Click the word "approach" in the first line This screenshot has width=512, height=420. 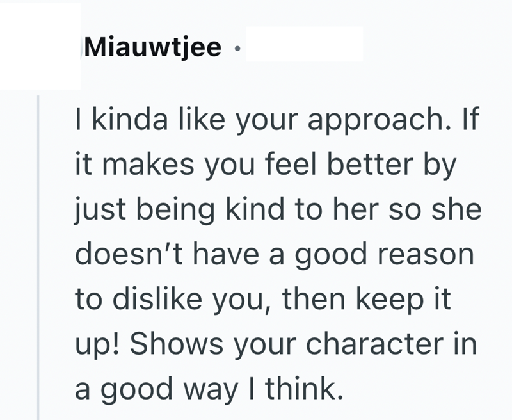coord(364,122)
